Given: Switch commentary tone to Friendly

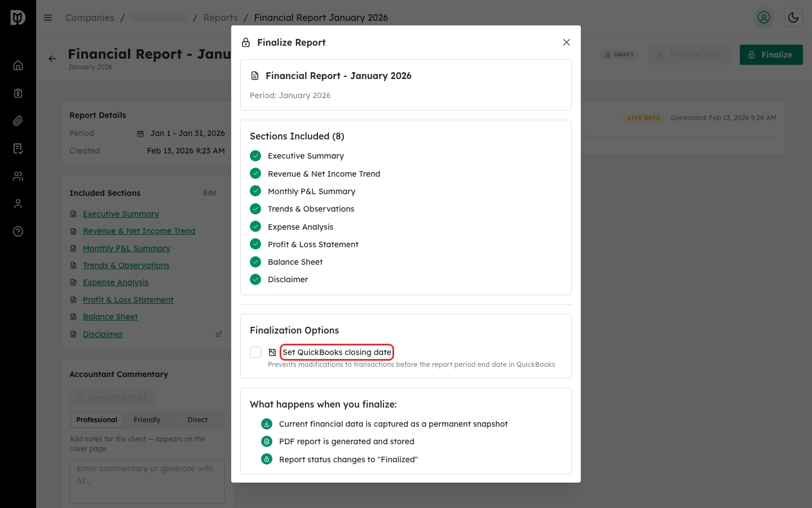Looking at the screenshot, I should pyautogui.click(x=147, y=419).
